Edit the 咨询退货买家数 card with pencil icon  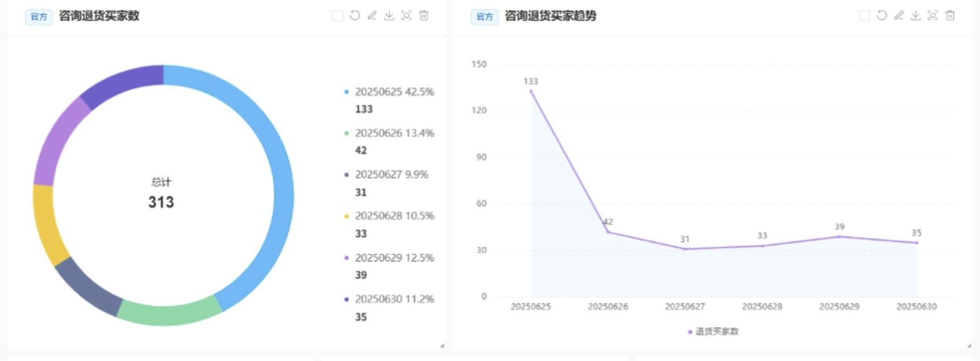[372, 16]
